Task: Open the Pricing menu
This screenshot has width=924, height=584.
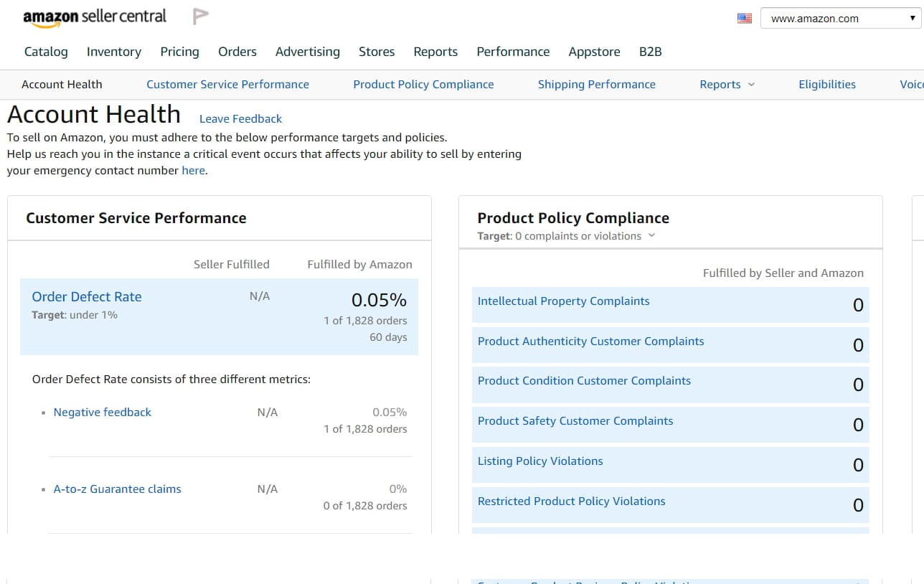Action: pyautogui.click(x=179, y=52)
